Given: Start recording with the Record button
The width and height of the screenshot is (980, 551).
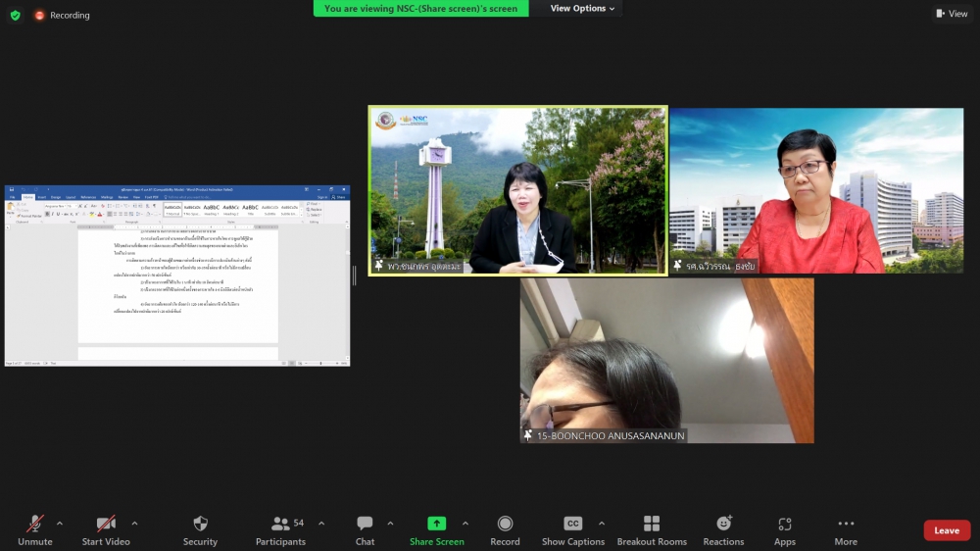Looking at the screenshot, I should click(x=505, y=525).
